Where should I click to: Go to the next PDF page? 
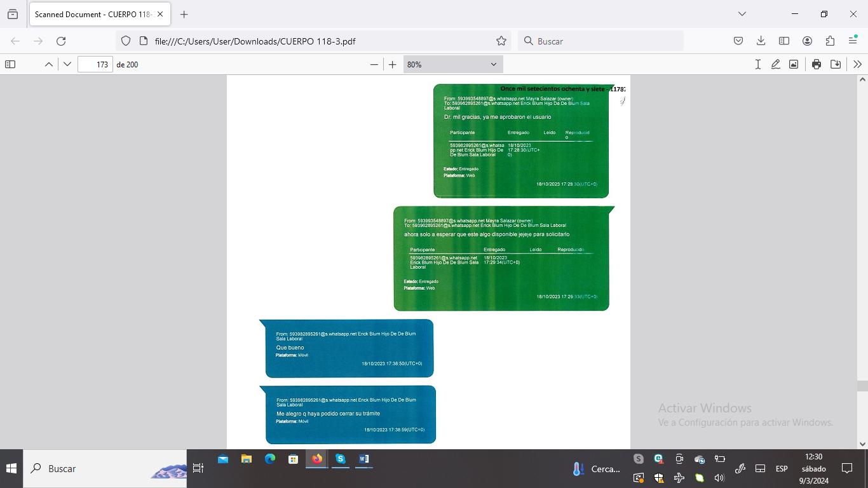[67, 64]
